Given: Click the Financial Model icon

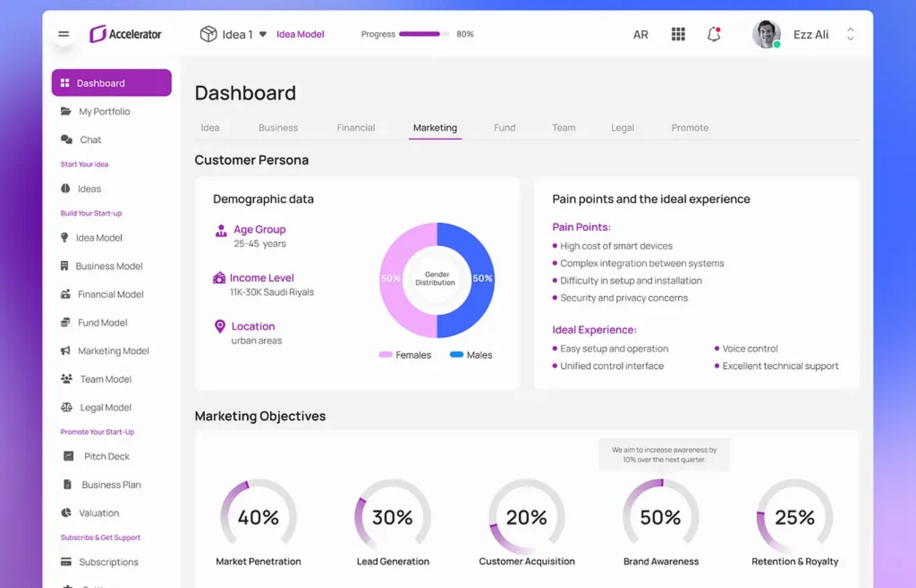Looking at the screenshot, I should pyautogui.click(x=66, y=294).
